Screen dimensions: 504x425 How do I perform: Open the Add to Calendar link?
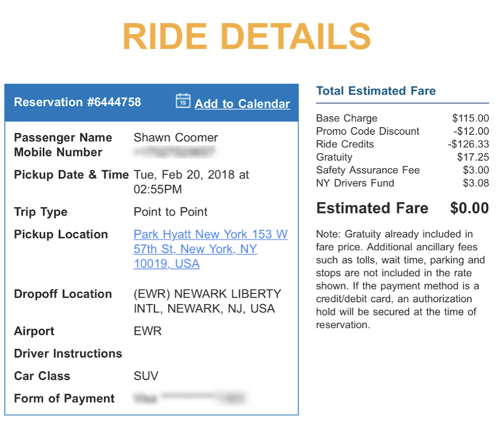pyautogui.click(x=242, y=104)
